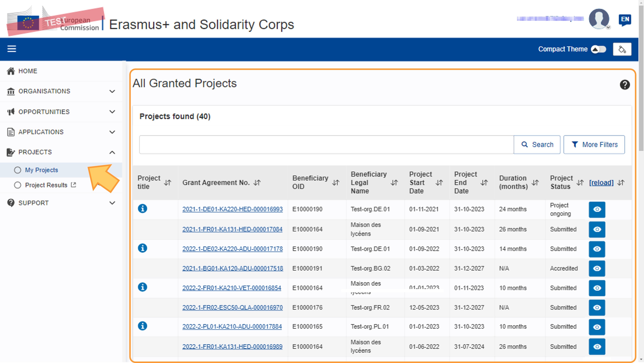Click info icon for 2022-2-PL01-KA210-ADU-000017884

[142, 326]
